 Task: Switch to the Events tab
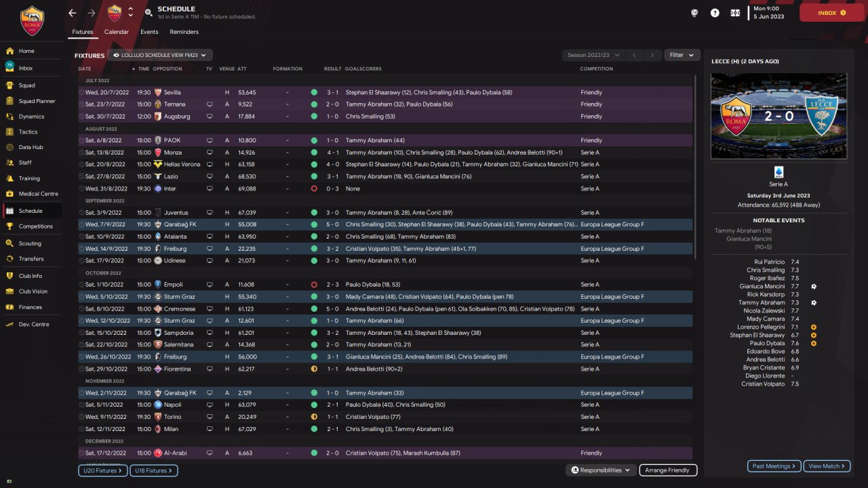149,32
